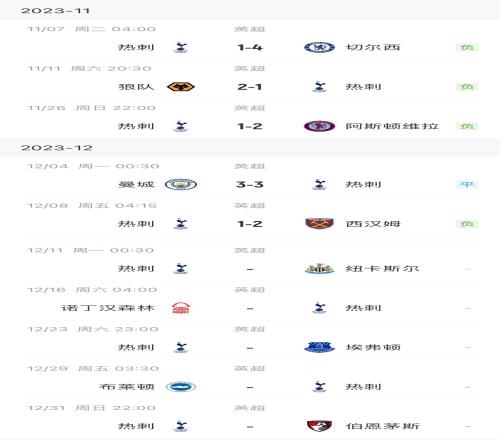Click the Wolves team logo
Screen dimensions: 500x440
tap(181, 87)
